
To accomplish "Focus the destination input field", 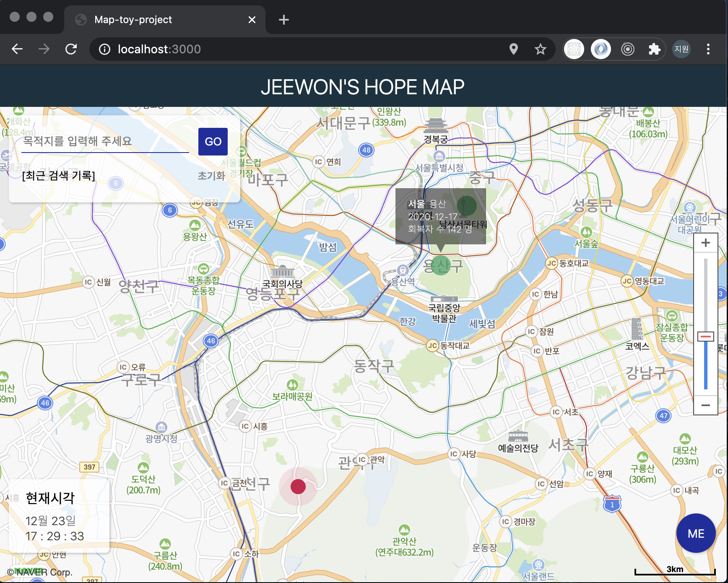I will (x=105, y=142).
